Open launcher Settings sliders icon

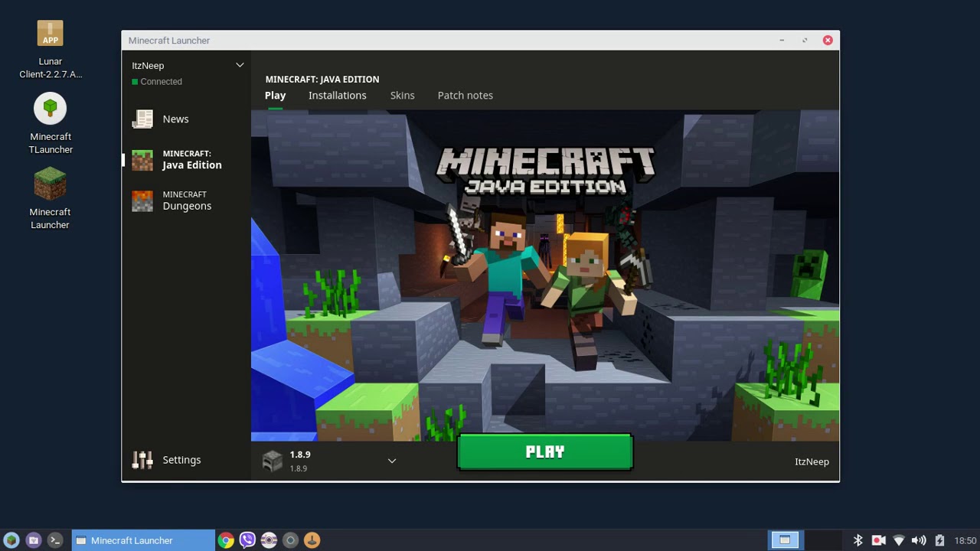(142, 460)
